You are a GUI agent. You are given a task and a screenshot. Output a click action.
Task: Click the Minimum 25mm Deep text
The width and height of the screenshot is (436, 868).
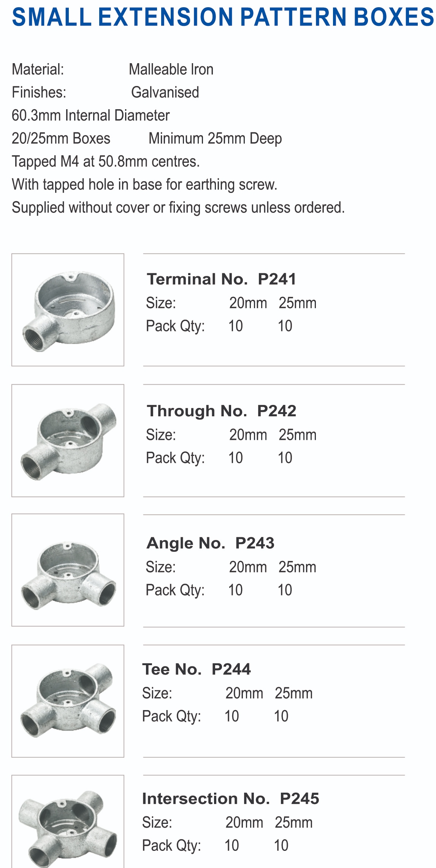pyautogui.click(x=215, y=139)
